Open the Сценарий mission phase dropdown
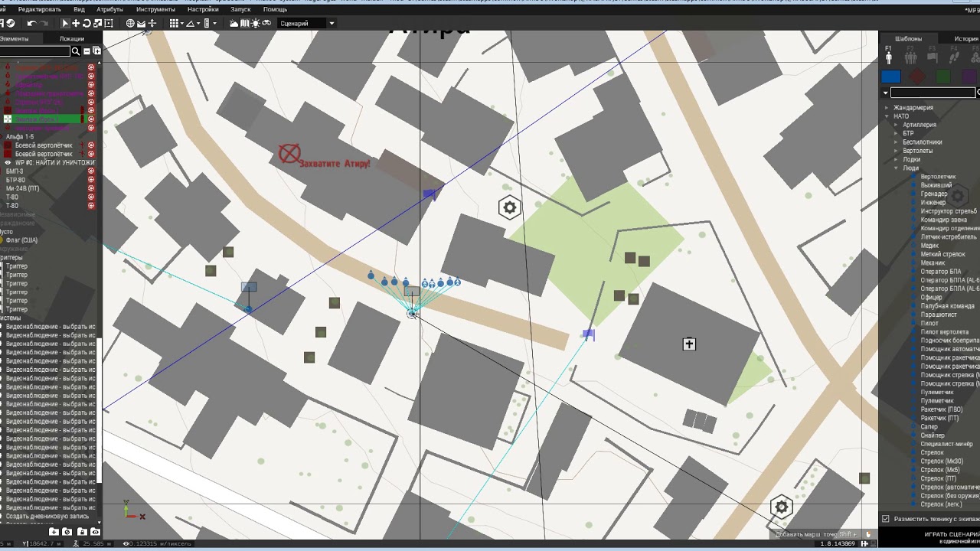 pyautogui.click(x=305, y=24)
